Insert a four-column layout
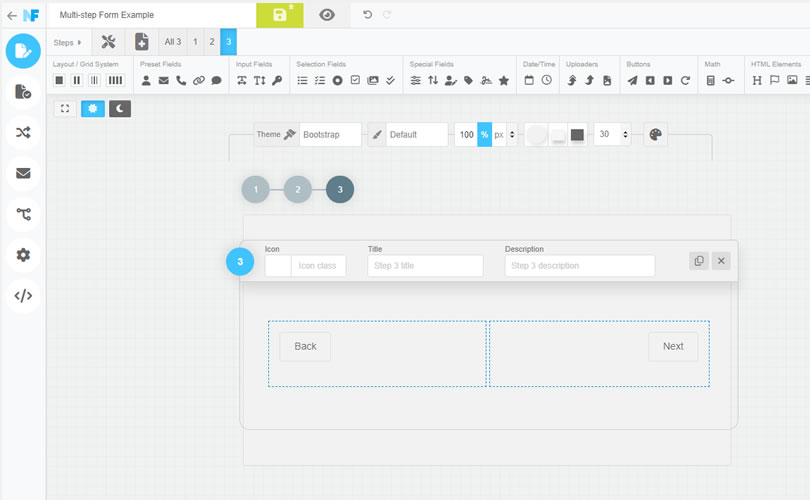The height and width of the screenshot is (500, 810). (x=115, y=80)
